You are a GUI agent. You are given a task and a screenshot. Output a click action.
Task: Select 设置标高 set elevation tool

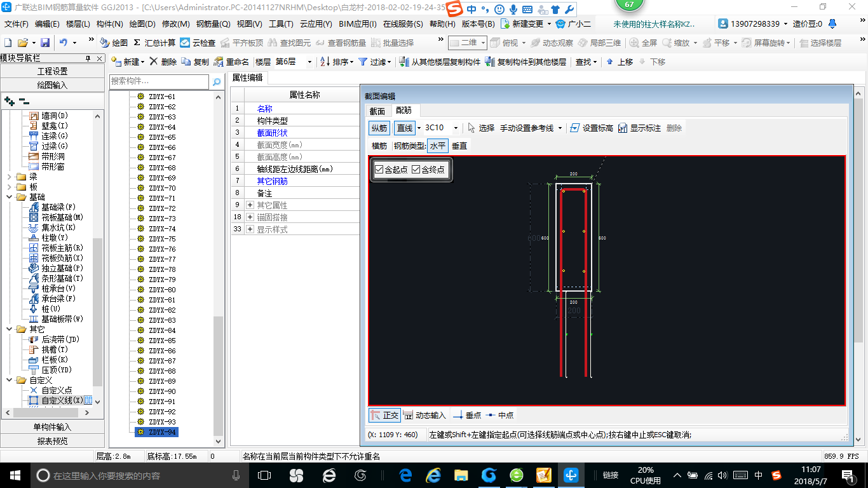point(592,128)
